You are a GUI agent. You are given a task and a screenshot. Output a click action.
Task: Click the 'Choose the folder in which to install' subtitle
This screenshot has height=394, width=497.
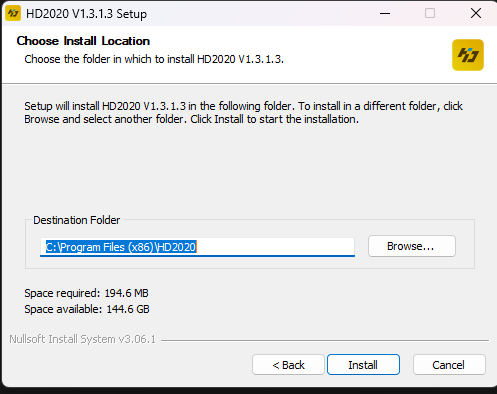click(154, 59)
